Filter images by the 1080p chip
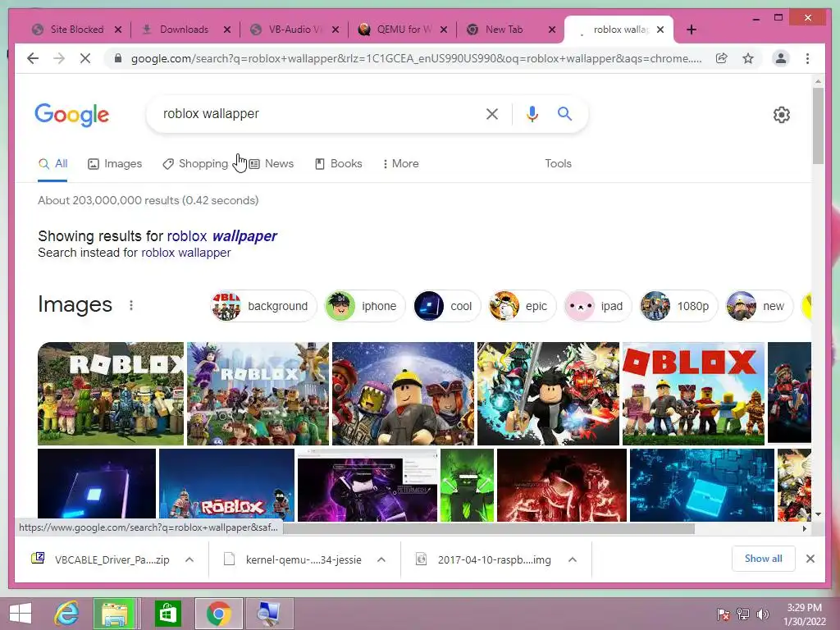Image resolution: width=840 pixels, height=630 pixels. [678, 306]
